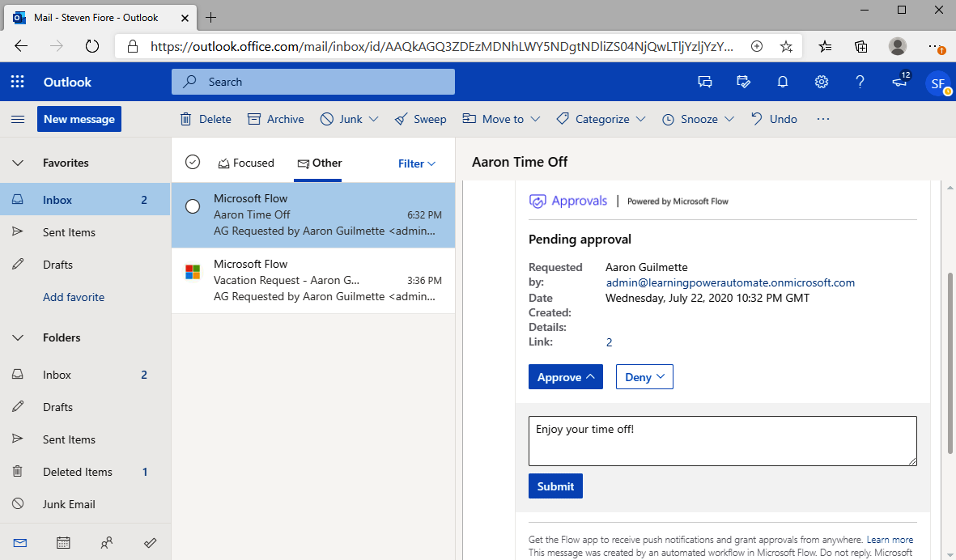
Task: Click Add favorite link
Action: pyautogui.click(x=74, y=297)
